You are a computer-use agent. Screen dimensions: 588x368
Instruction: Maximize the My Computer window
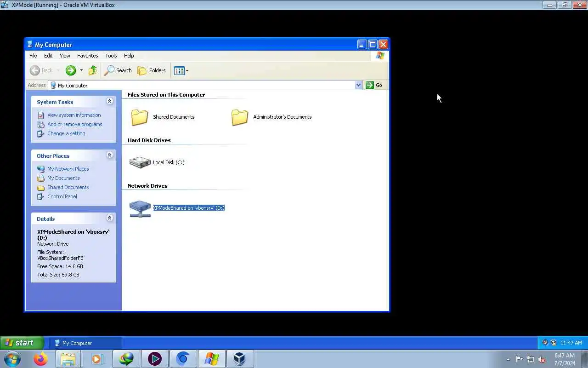tap(373, 45)
